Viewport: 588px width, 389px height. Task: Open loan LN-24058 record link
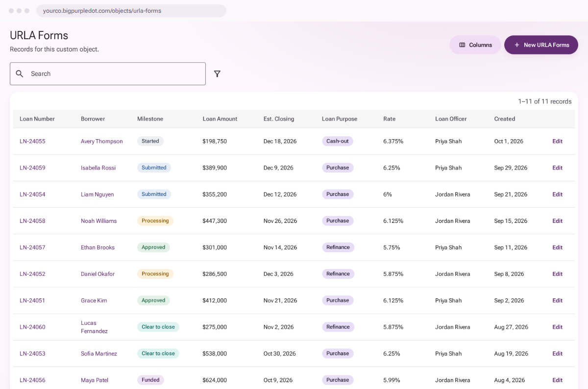[32, 220]
